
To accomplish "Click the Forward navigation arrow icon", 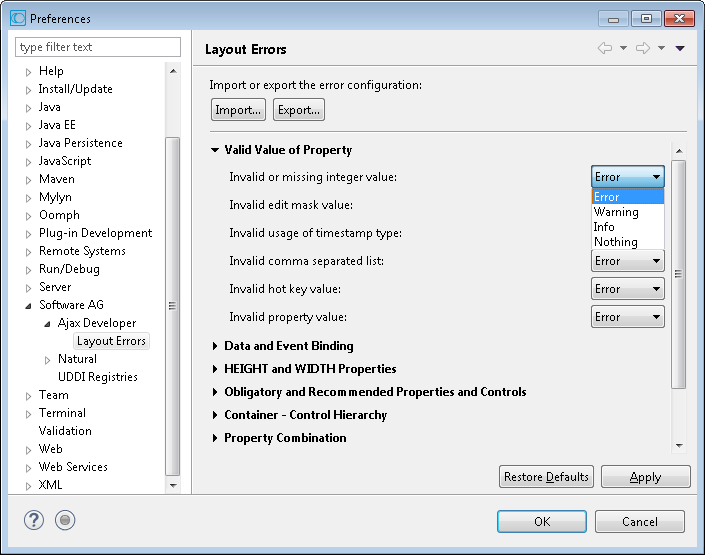I will tap(643, 48).
